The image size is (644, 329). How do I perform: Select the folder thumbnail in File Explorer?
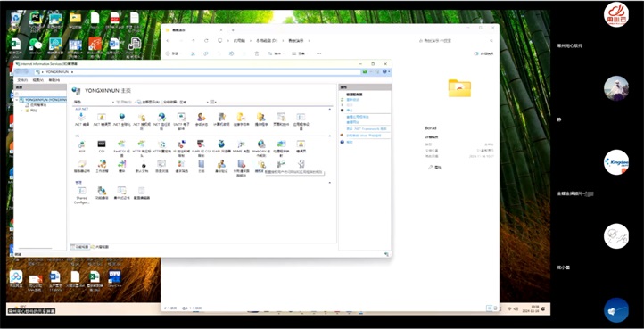tap(459, 88)
